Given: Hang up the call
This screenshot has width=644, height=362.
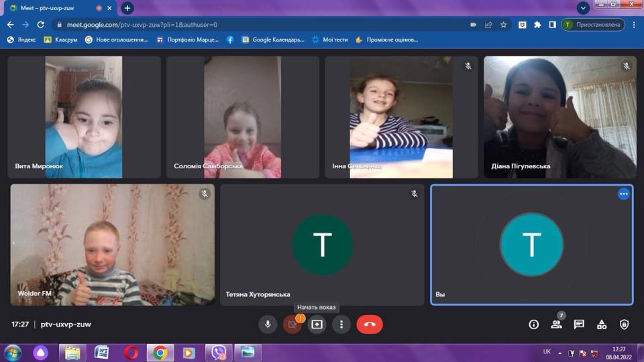Looking at the screenshot, I should click(370, 324).
